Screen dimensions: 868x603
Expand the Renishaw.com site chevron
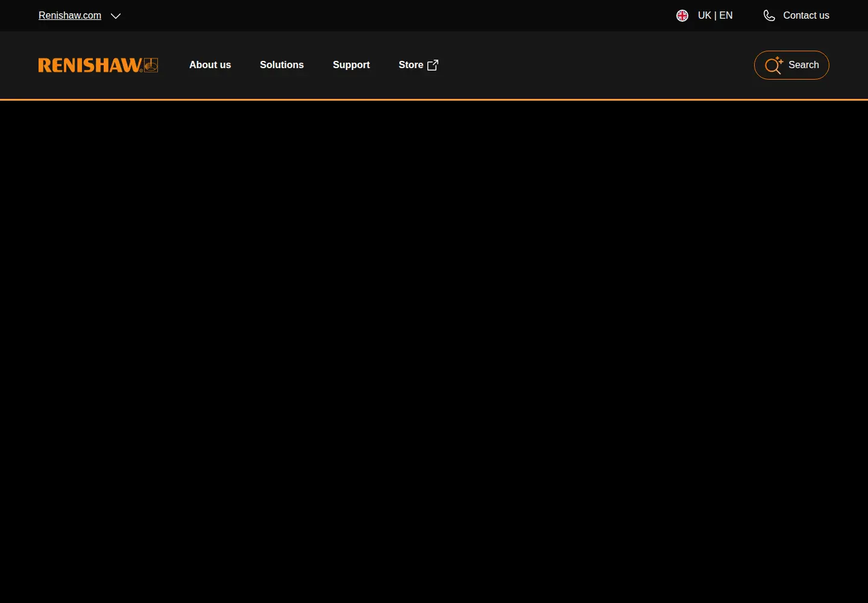(116, 16)
